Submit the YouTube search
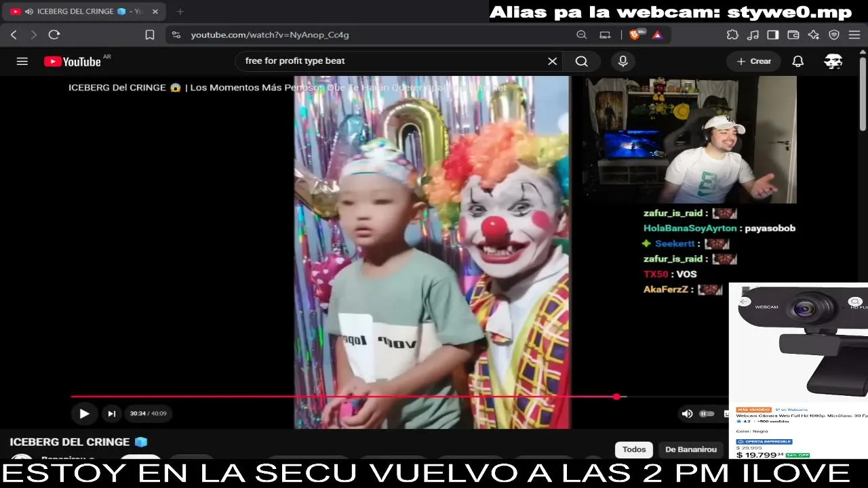This screenshot has width=868, height=488. pos(581,61)
